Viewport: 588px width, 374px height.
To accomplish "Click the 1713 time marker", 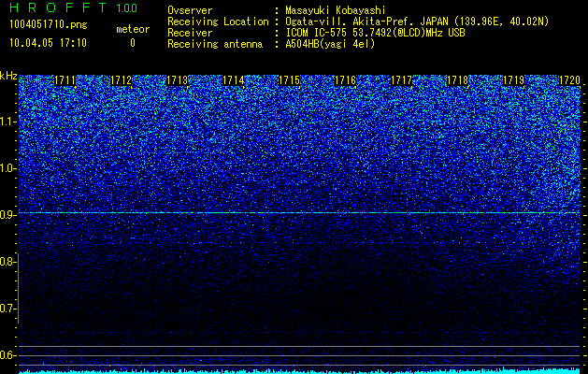I will point(177,80).
